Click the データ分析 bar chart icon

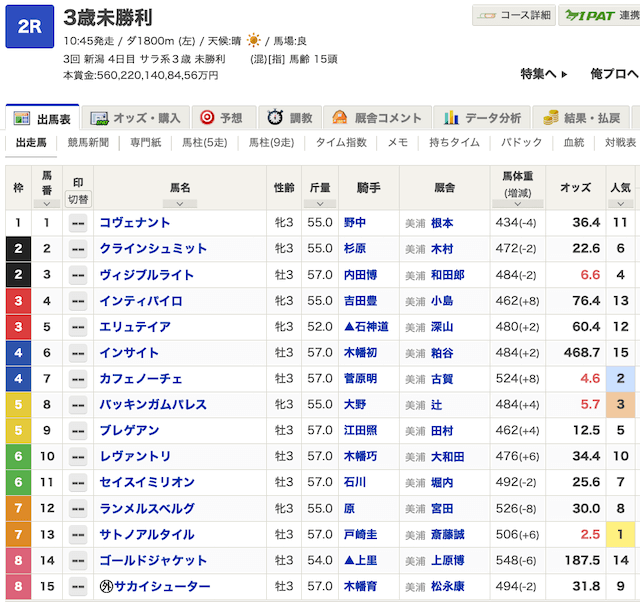point(452,118)
